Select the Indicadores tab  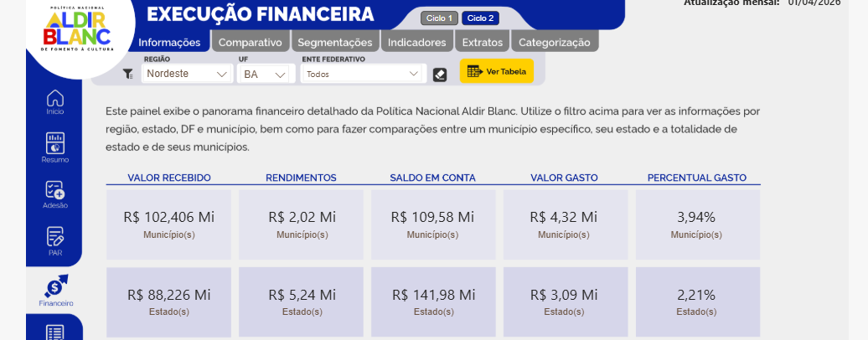point(417,42)
